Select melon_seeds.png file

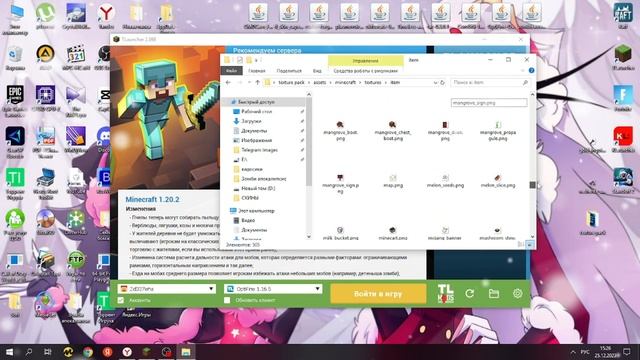pyautogui.click(x=445, y=181)
